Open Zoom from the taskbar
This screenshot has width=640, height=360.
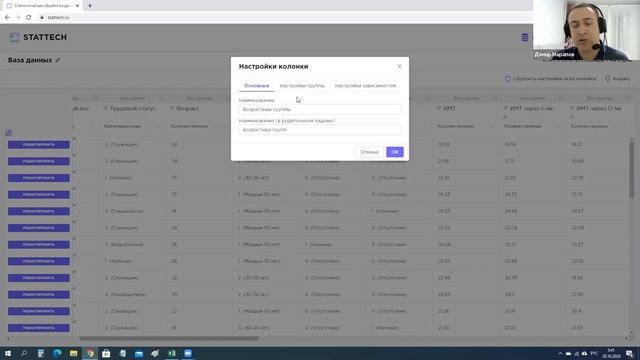(188, 353)
